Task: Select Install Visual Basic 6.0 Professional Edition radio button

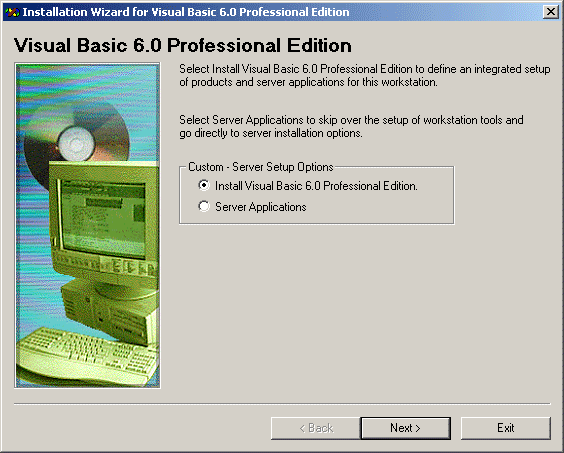Action: point(204,186)
